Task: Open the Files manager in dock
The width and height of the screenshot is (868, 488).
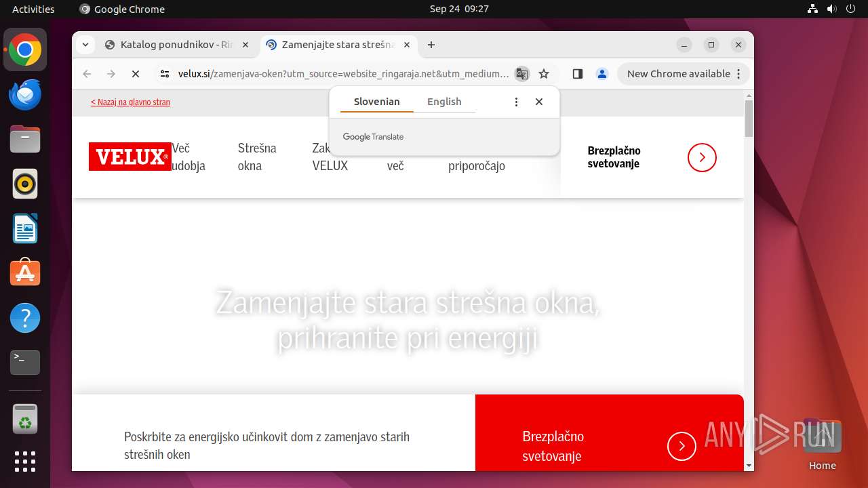Action: click(x=25, y=140)
